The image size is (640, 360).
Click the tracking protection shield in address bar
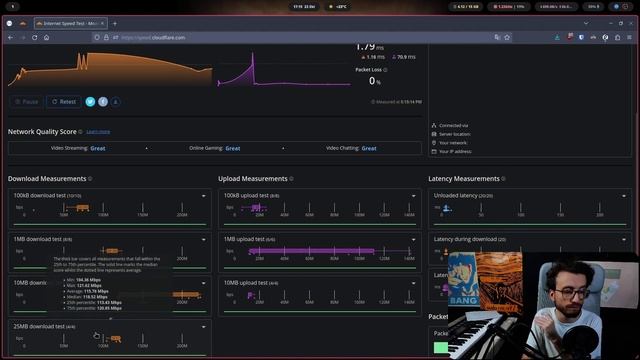click(x=97, y=38)
